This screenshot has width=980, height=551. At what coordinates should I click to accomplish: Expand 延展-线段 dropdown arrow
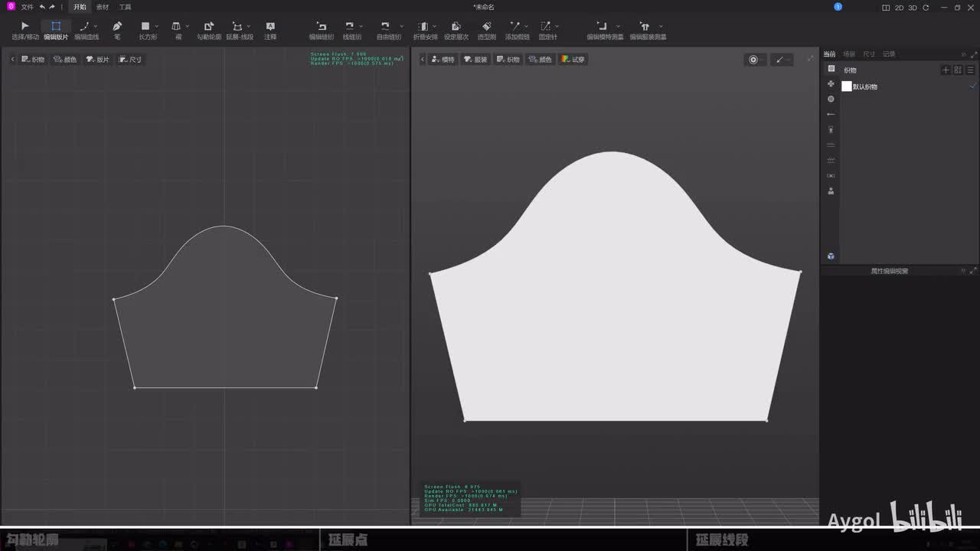(249, 26)
